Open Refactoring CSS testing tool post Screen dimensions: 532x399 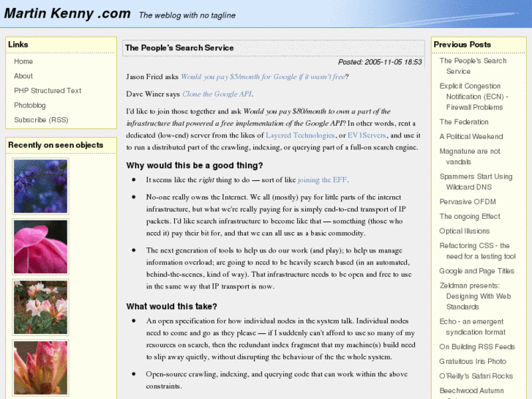477,250
